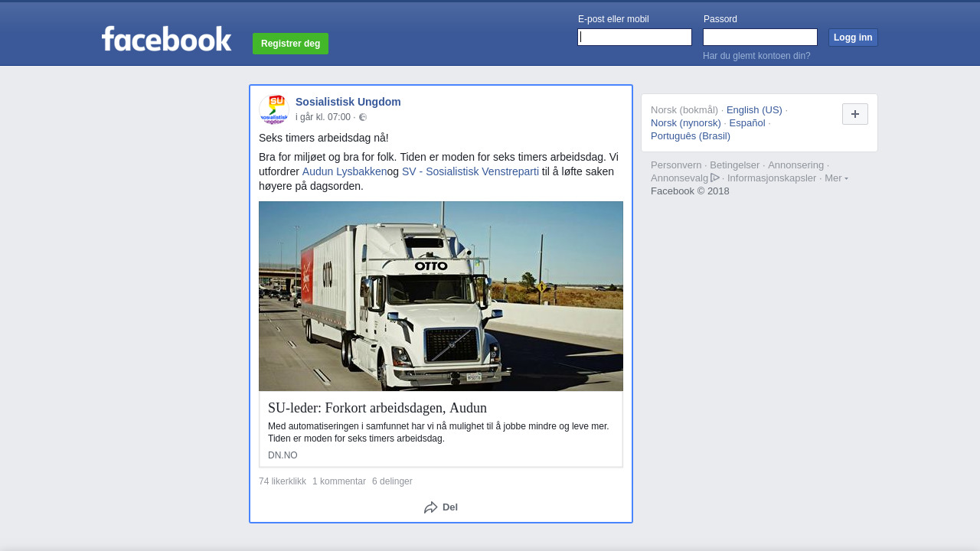The height and width of the screenshot is (551, 980).
Task: Switch language to Español
Action: pos(747,122)
